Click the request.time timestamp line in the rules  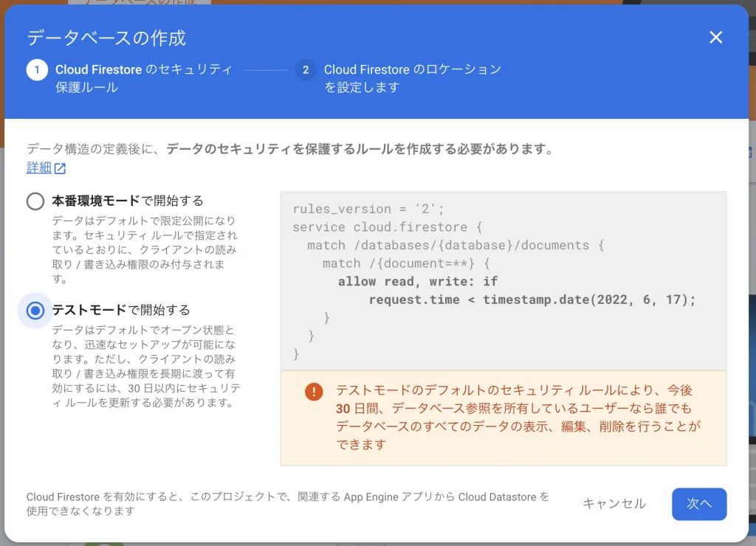pos(532,300)
